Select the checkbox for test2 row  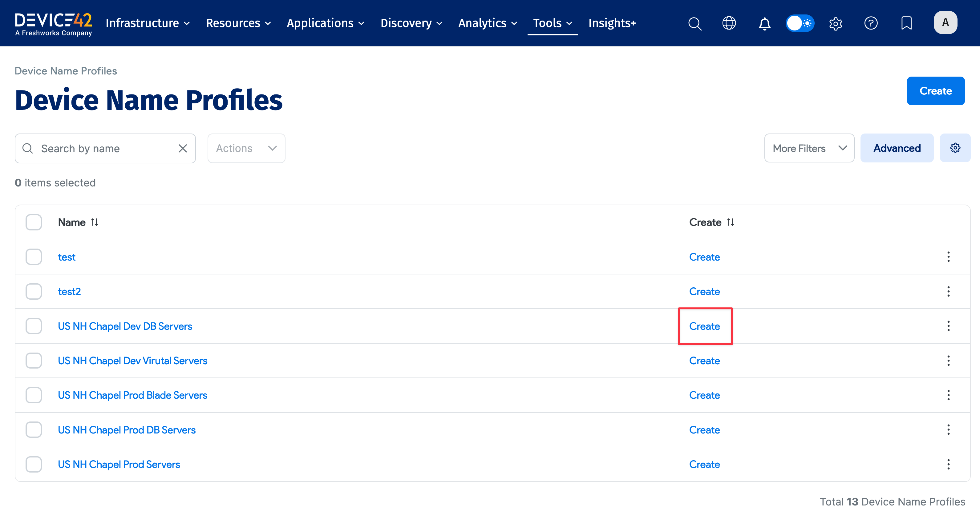point(34,291)
